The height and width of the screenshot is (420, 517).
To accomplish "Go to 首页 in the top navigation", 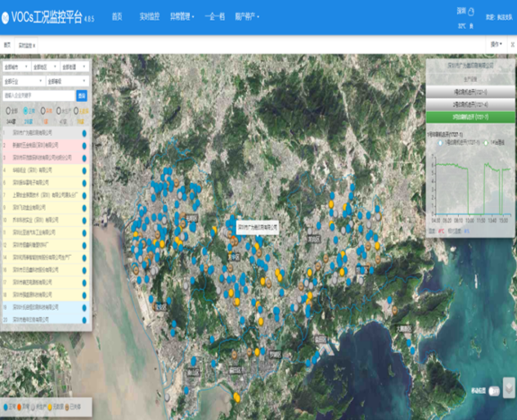I will click(x=117, y=16).
